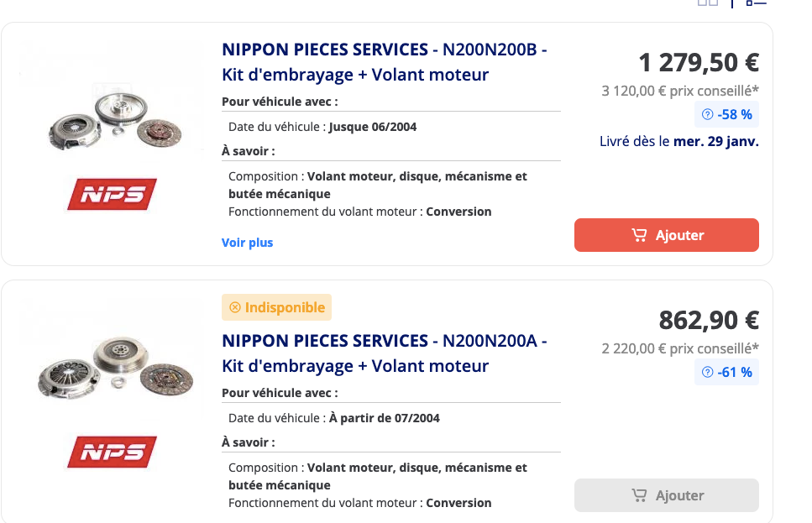Click the question mark icon beside -61 %

coord(707,372)
